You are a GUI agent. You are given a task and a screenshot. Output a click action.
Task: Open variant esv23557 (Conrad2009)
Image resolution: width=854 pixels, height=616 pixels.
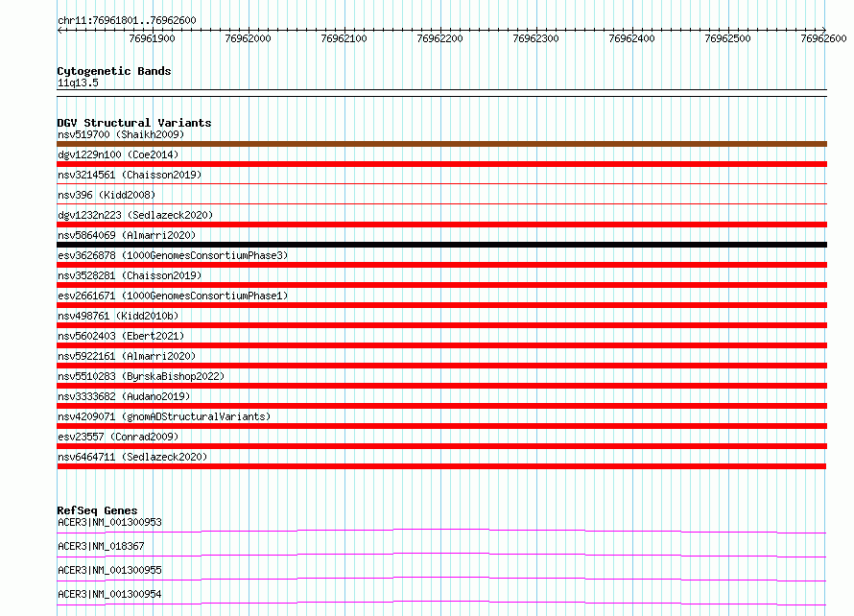click(118, 437)
